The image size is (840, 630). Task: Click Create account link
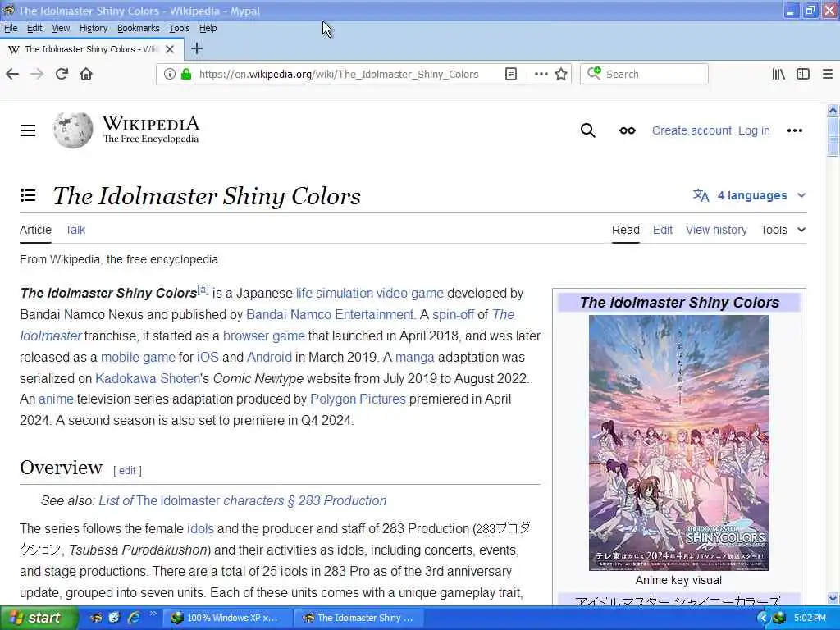pyautogui.click(x=692, y=130)
